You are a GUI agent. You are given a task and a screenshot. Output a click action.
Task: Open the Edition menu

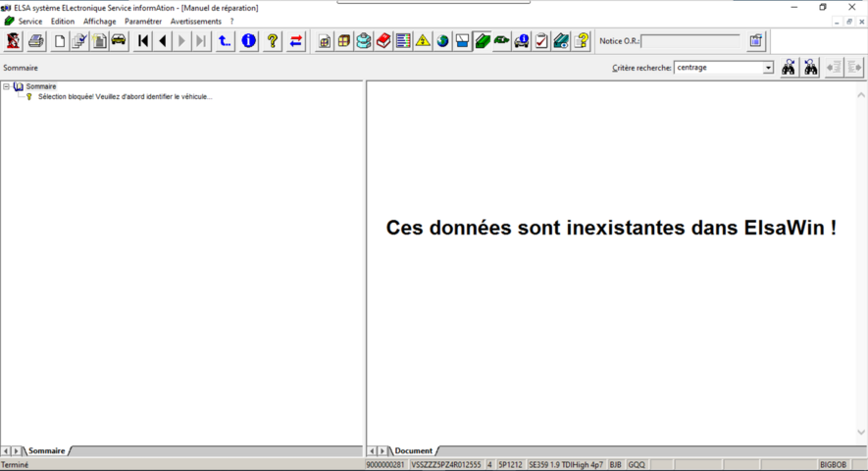(63, 21)
